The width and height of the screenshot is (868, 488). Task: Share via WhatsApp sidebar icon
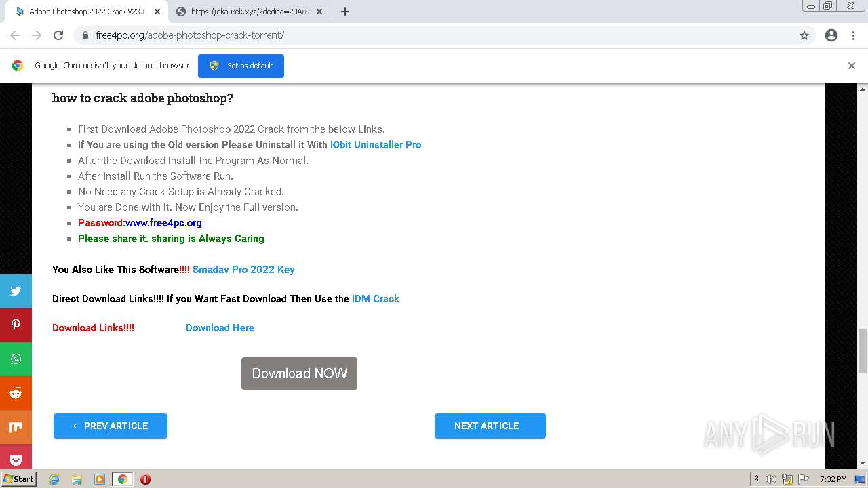[16, 359]
